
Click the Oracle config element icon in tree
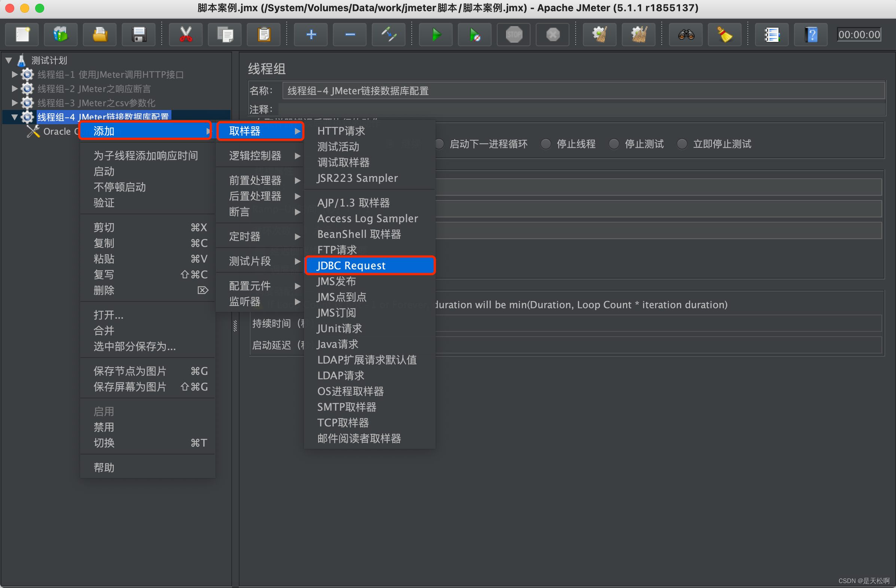click(33, 131)
